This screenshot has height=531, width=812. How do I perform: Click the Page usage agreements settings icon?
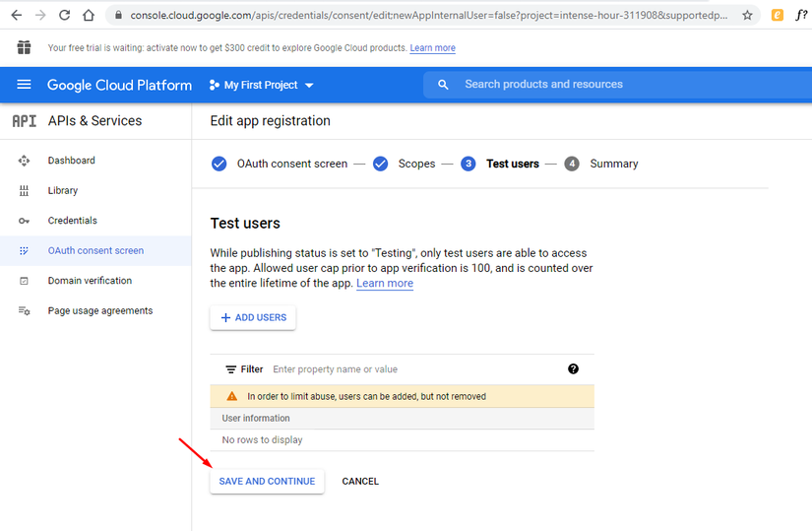(x=25, y=310)
